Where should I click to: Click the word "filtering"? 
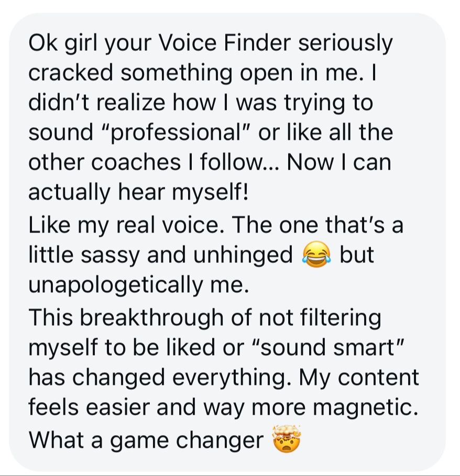tap(341, 318)
